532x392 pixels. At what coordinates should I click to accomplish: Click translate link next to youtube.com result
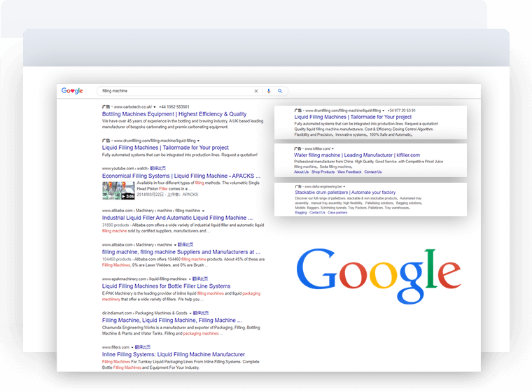tap(158, 168)
